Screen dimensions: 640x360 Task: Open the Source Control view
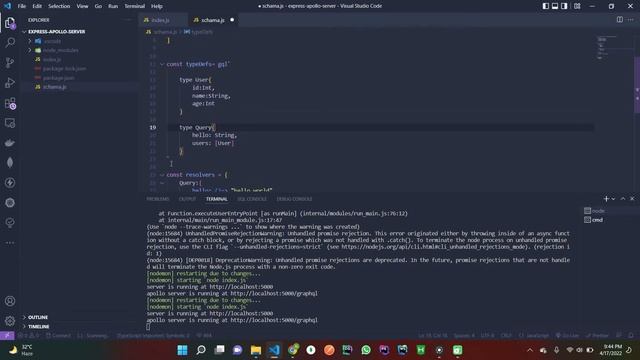tap(10, 62)
